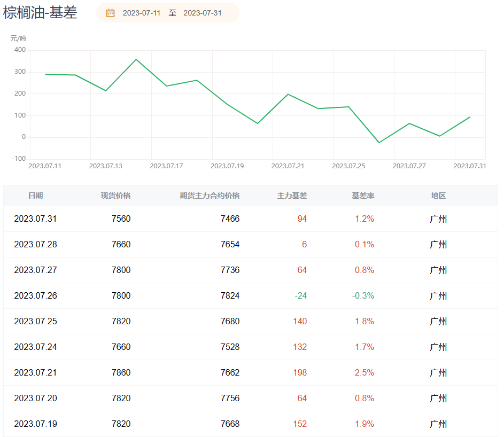Click futures price 7668 cell
The width and height of the screenshot is (504, 437).
point(230,424)
